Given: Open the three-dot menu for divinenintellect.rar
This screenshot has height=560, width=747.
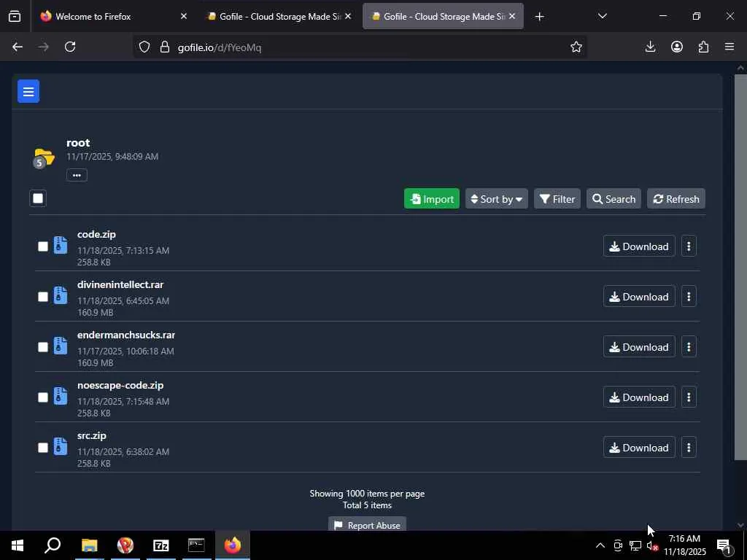Looking at the screenshot, I should coord(689,297).
